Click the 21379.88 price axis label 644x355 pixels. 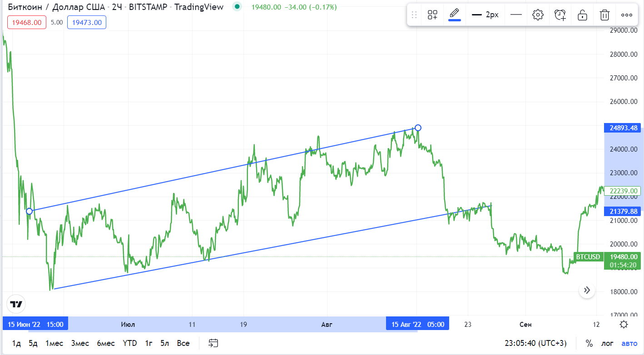point(622,212)
